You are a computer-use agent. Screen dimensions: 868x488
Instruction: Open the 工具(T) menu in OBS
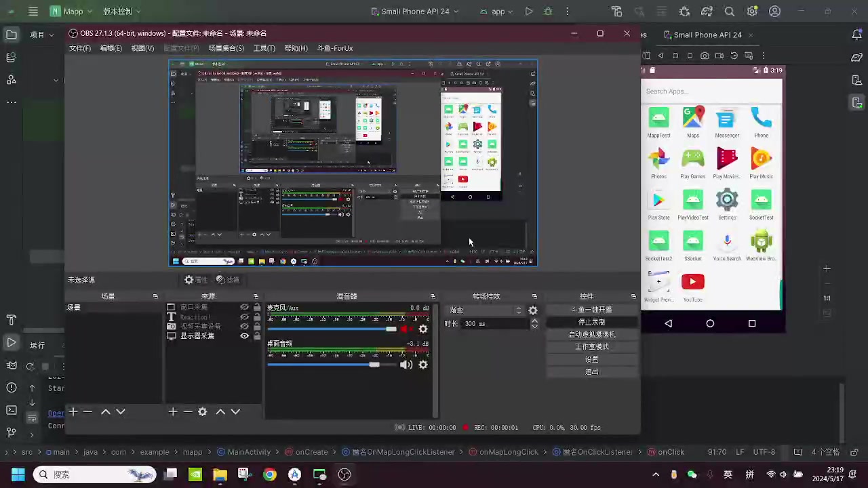pyautogui.click(x=264, y=48)
